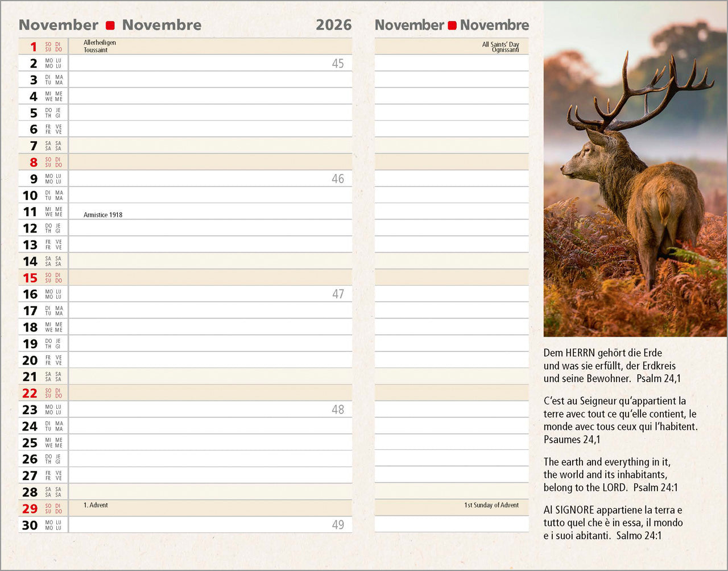Click the 1st Sunday of Advent text
This screenshot has width=728, height=571.
pos(491,505)
